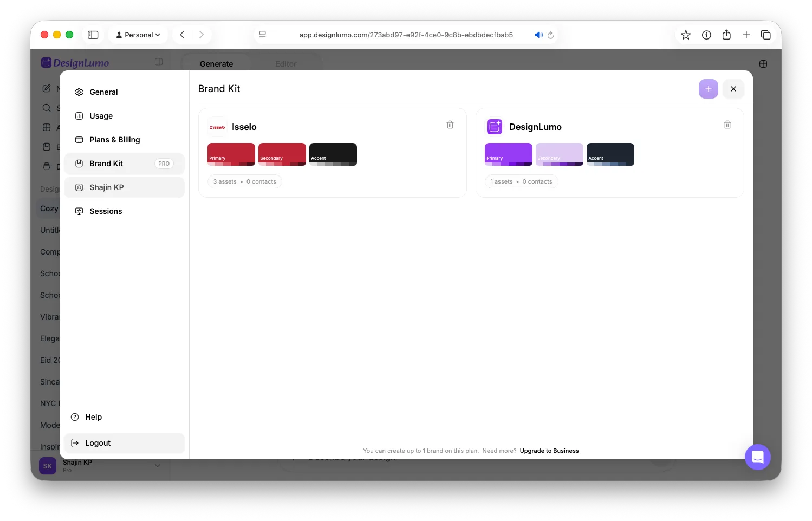This screenshot has height=521, width=812.
Task: Add a new brand kit with plus button
Action: 708,89
